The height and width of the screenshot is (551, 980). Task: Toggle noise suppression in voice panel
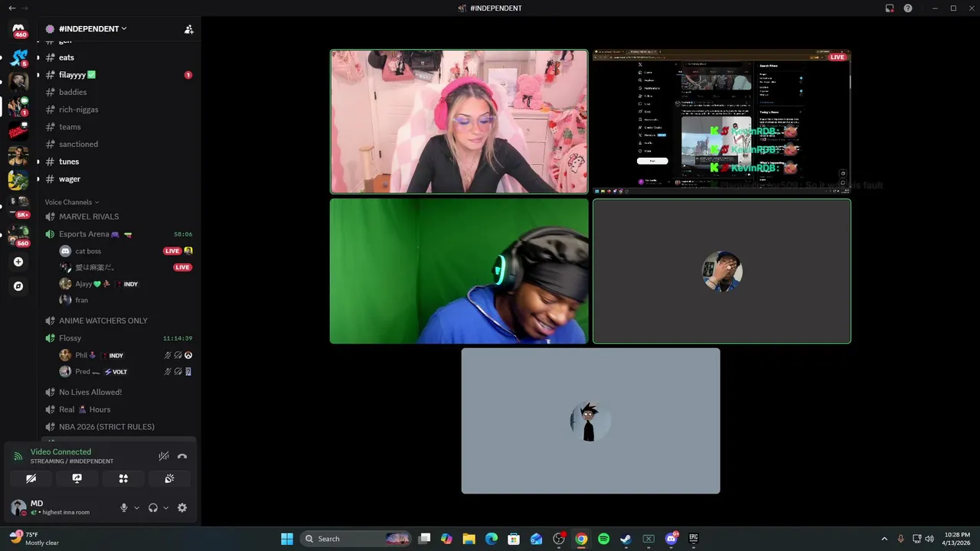[164, 456]
